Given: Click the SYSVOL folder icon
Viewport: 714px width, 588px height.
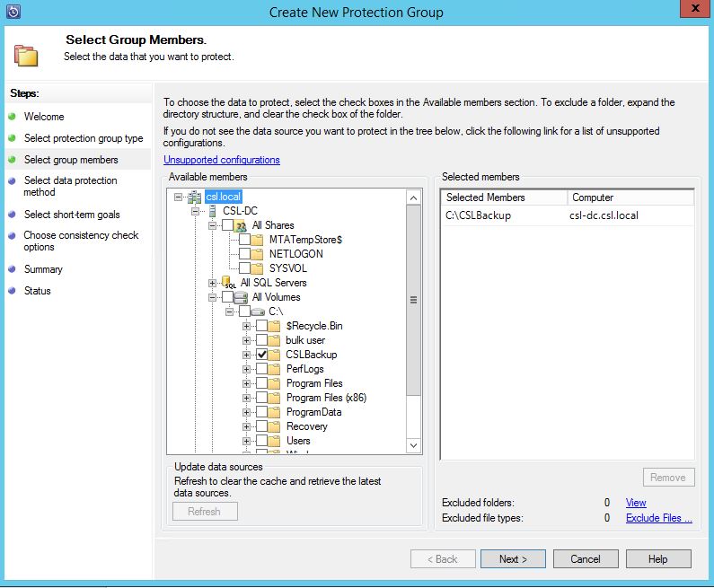Looking at the screenshot, I should (257, 268).
